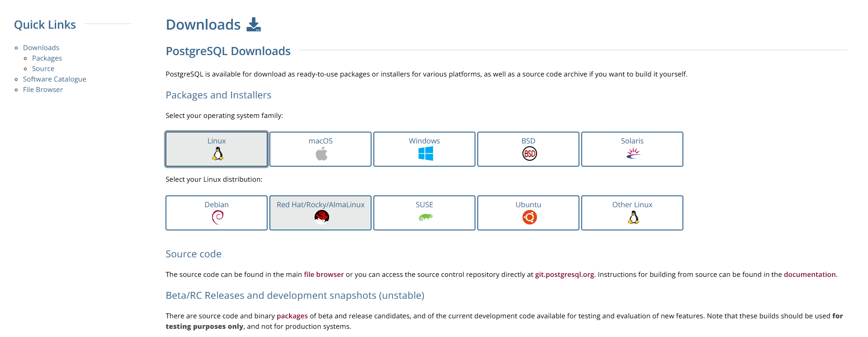Click the Debian distribution label
The width and height of the screenshot is (868, 337).
(217, 204)
